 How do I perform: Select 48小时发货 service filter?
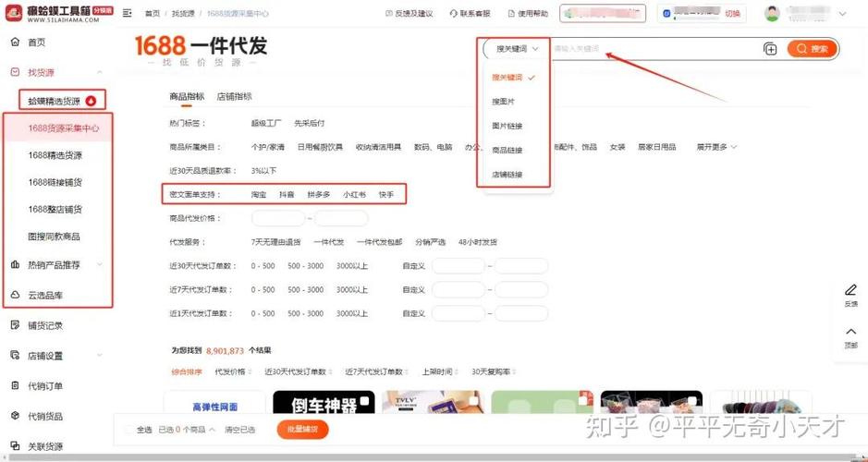tap(478, 242)
